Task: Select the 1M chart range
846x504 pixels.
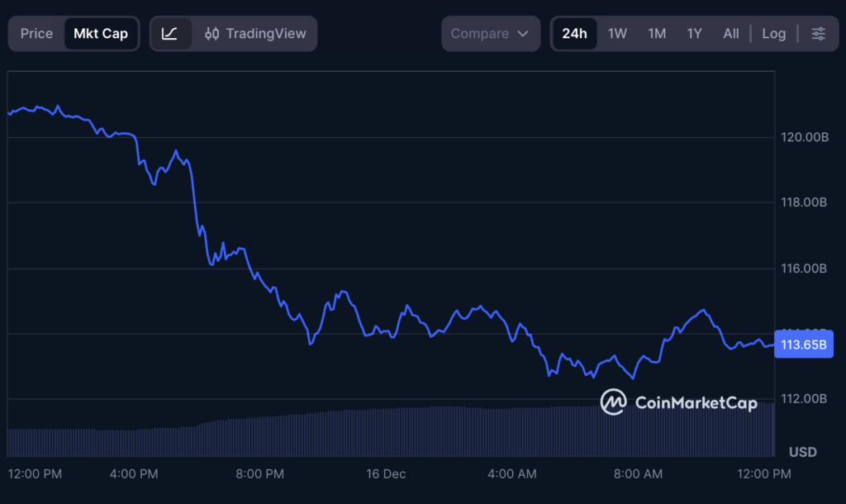Action: pos(657,33)
